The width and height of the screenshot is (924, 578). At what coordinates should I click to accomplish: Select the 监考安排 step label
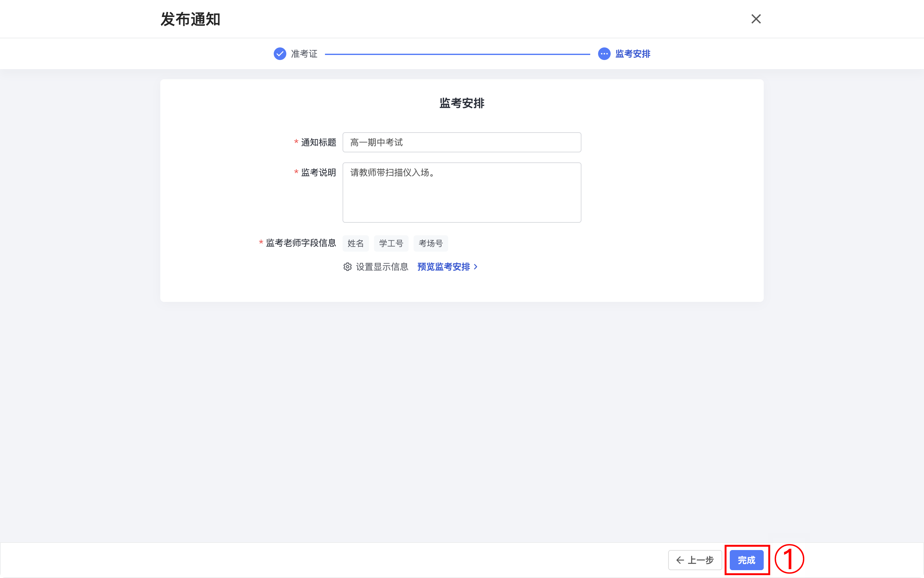(x=633, y=54)
